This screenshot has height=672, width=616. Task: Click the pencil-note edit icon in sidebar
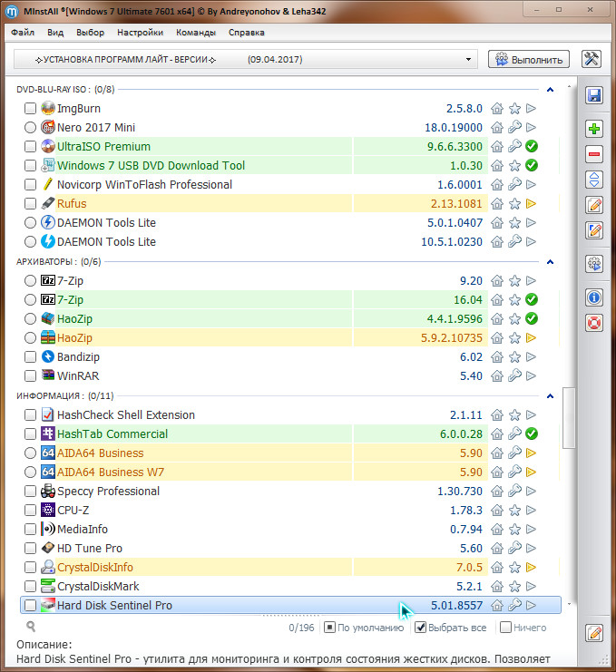[x=594, y=205]
